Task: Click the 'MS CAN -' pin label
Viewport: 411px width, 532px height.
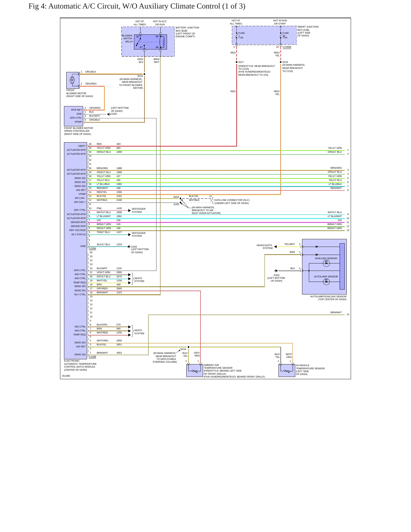Action: coord(80,198)
